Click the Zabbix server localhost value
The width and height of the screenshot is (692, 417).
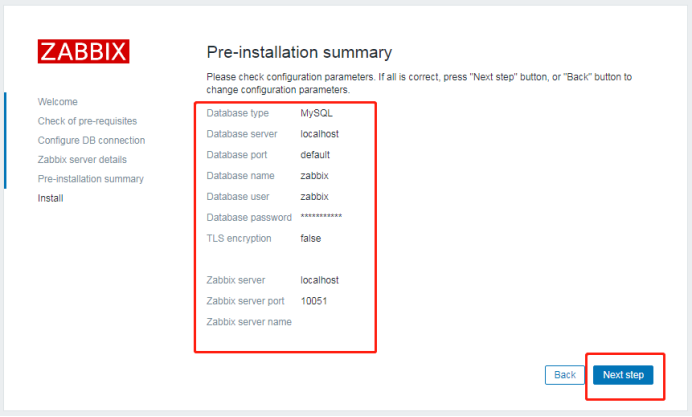(x=320, y=280)
